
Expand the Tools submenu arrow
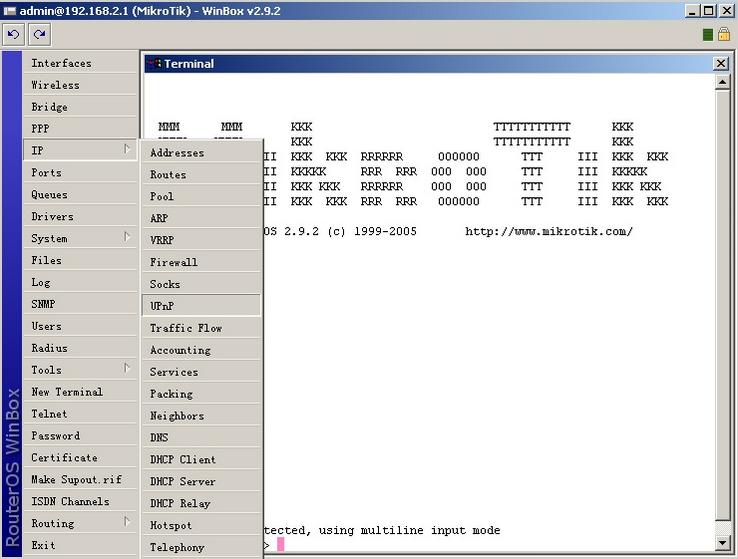[127, 370]
